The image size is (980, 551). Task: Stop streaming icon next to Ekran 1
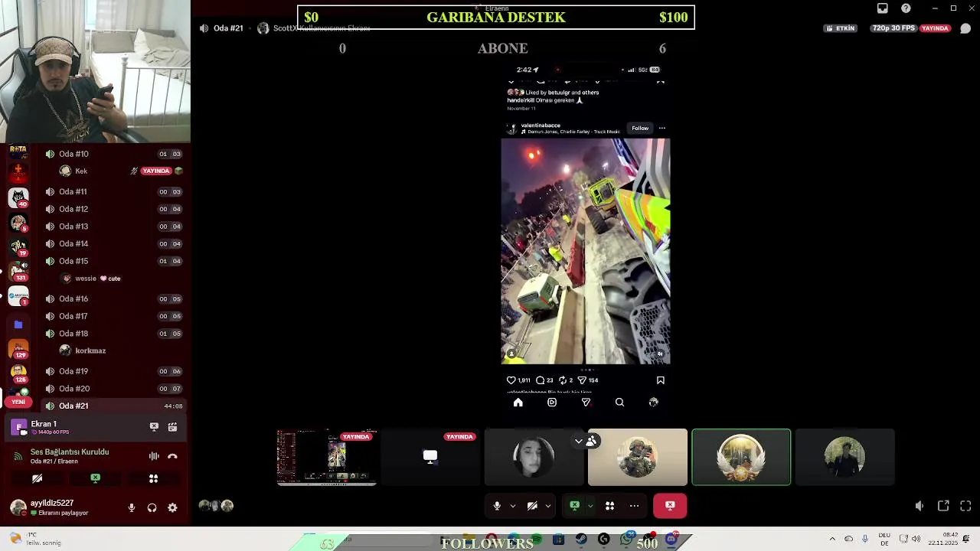point(154,427)
